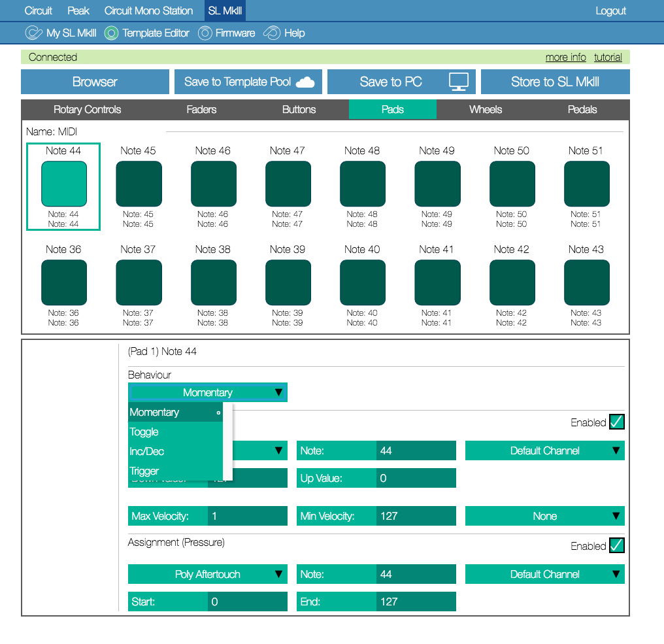Select the Note 44 pad
The image size is (664, 644).
pos(64,184)
